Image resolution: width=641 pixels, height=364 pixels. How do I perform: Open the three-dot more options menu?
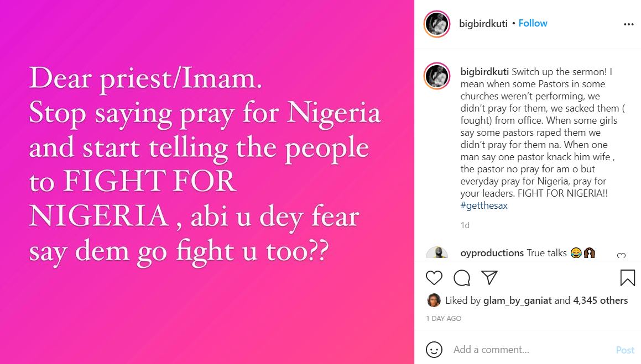628,24
